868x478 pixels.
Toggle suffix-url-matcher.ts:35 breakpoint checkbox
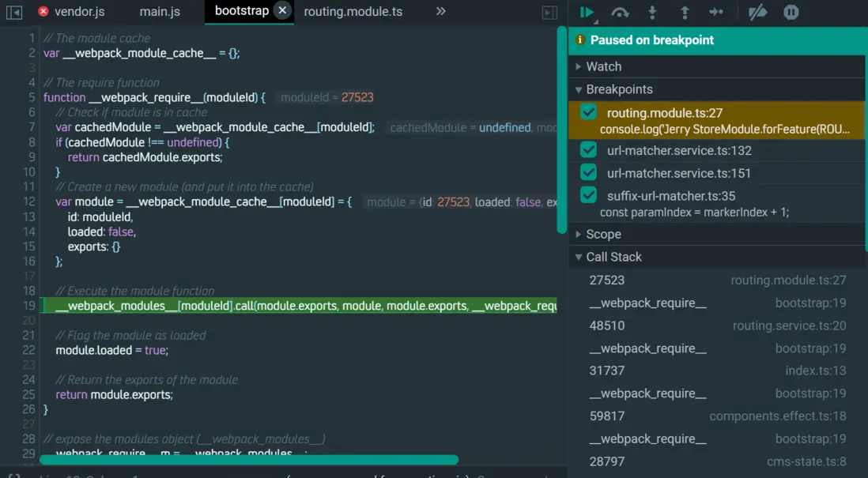[x=588, y=195]
